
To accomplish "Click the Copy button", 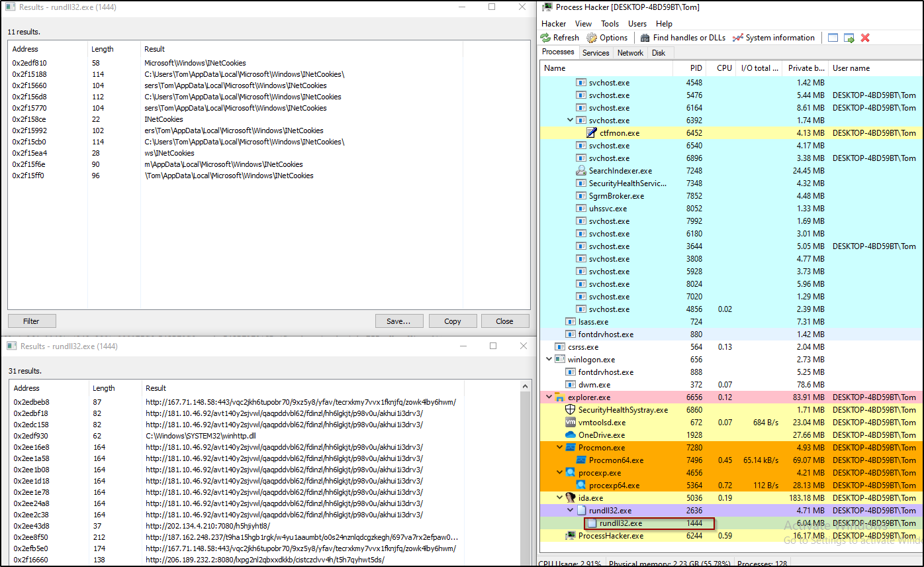I will tap(453, 321).
